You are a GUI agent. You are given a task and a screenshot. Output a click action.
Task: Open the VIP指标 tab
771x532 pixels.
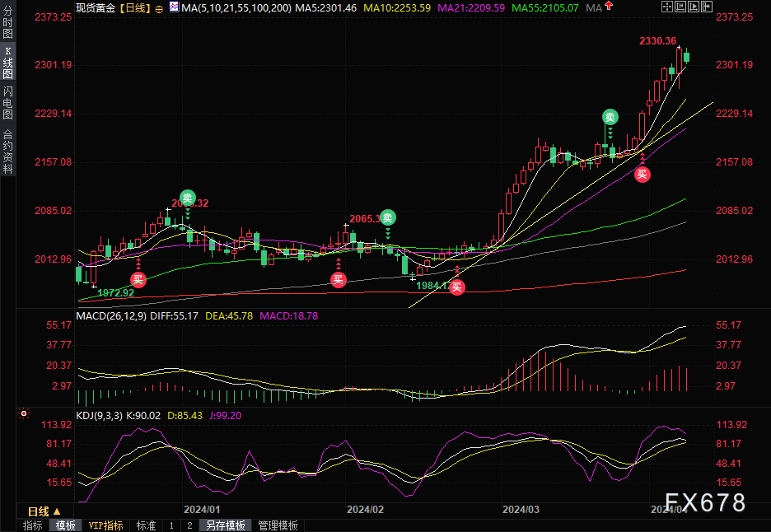tap(105, 525)
